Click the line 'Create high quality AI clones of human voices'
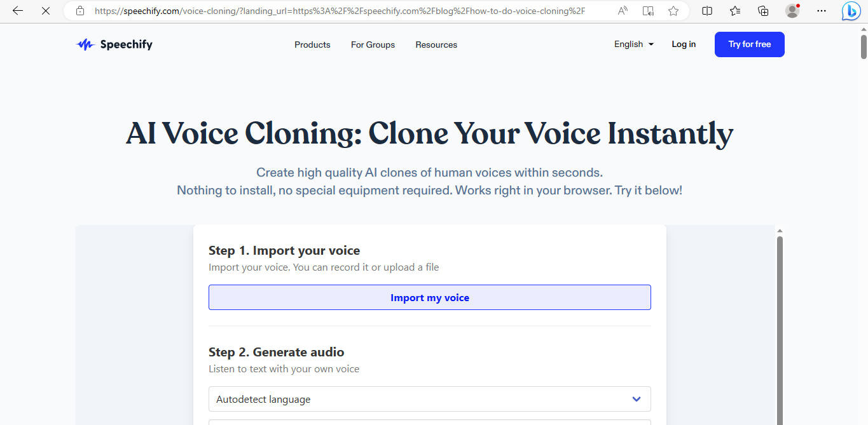Viewport: 868px width, 425px height. (x=430, y=172)
